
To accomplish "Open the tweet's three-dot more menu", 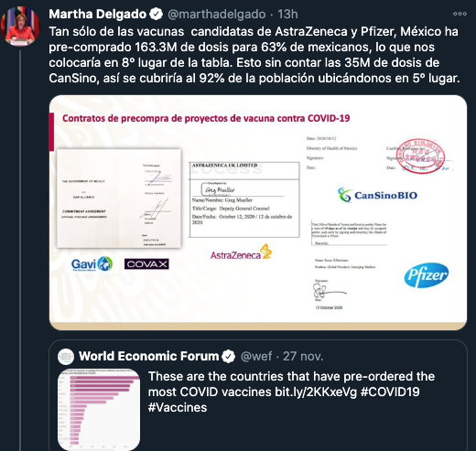I will pyautogui.click(x=460, y=14).
